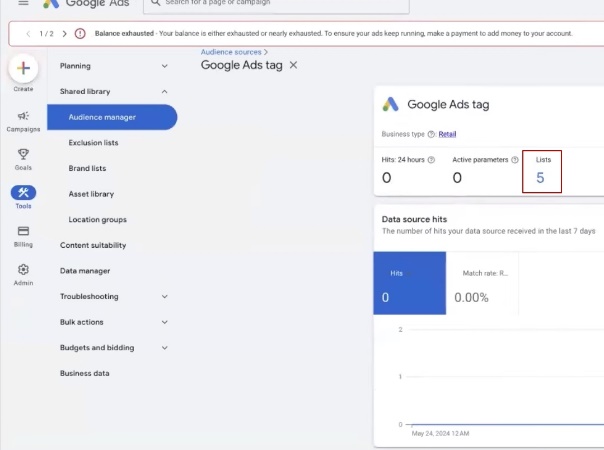
Task: Collapse the Shared library section
Action: point(165,92)
